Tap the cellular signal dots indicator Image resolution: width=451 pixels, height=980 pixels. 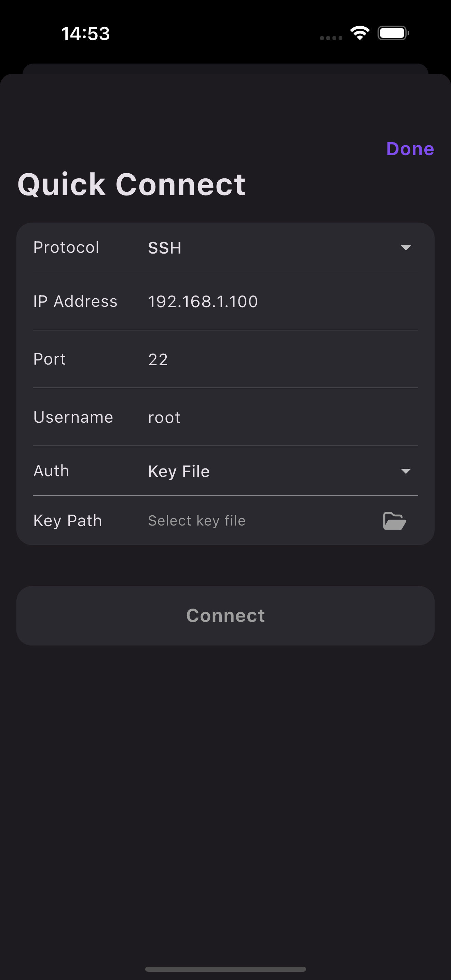click(x=330, y=38)
